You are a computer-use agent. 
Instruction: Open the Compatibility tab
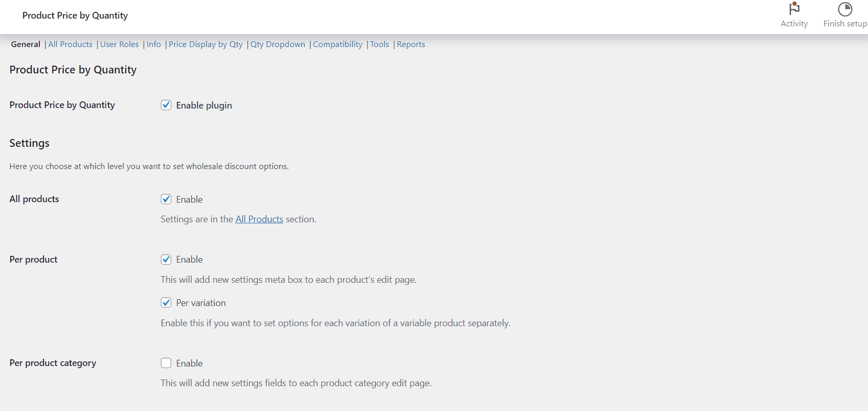click(x=338, y=44)
